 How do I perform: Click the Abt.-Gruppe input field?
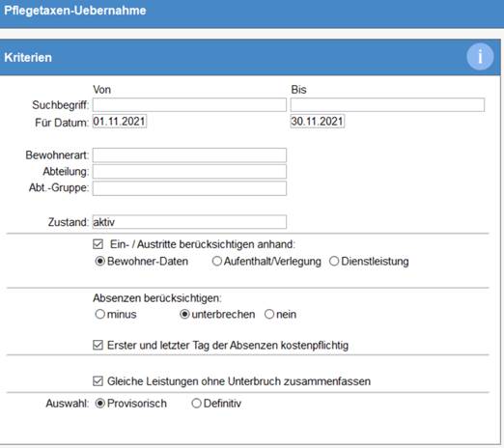(x=189, y=188)
